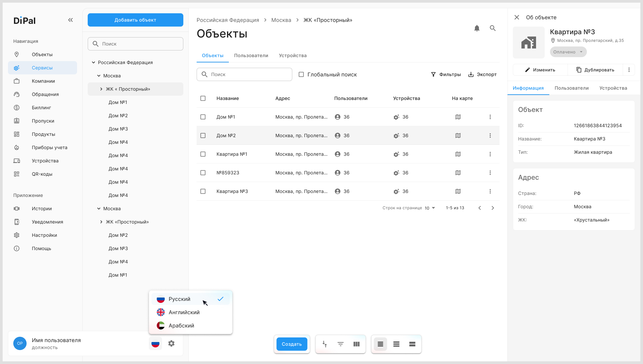The width and height of the screenshot is (643, 364).
Task: Click the header search magnifier icon
Action: [x=493, y=28]
